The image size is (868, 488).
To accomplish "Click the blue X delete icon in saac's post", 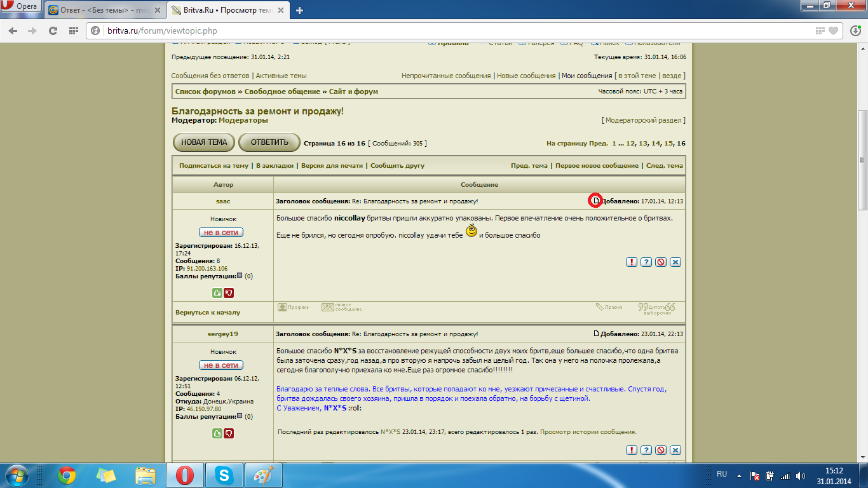I will pyautogui.click(x=675, y=262).
